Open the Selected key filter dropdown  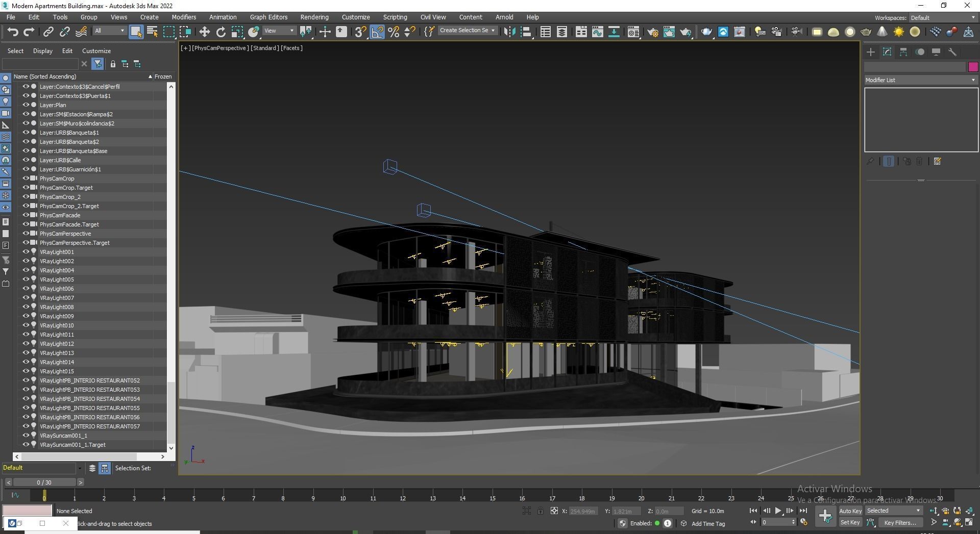893,511
